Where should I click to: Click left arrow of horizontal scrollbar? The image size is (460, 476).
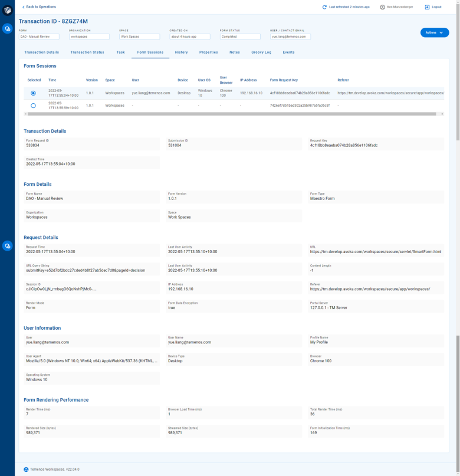(x=26, y=114)
